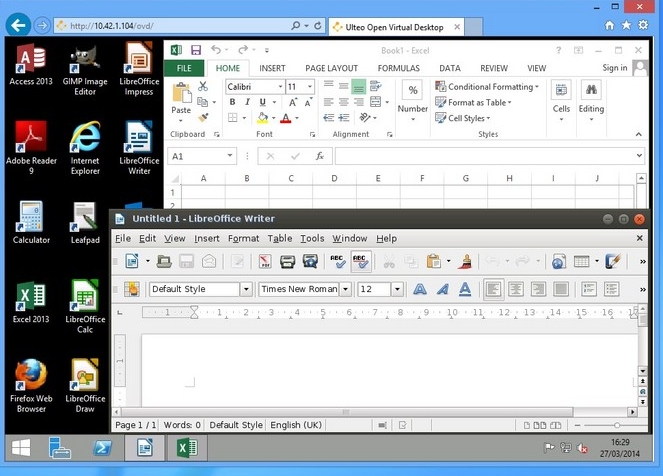
Task: Click Styles and Formatting icon in Writer
Action: (x=132, y=289)
